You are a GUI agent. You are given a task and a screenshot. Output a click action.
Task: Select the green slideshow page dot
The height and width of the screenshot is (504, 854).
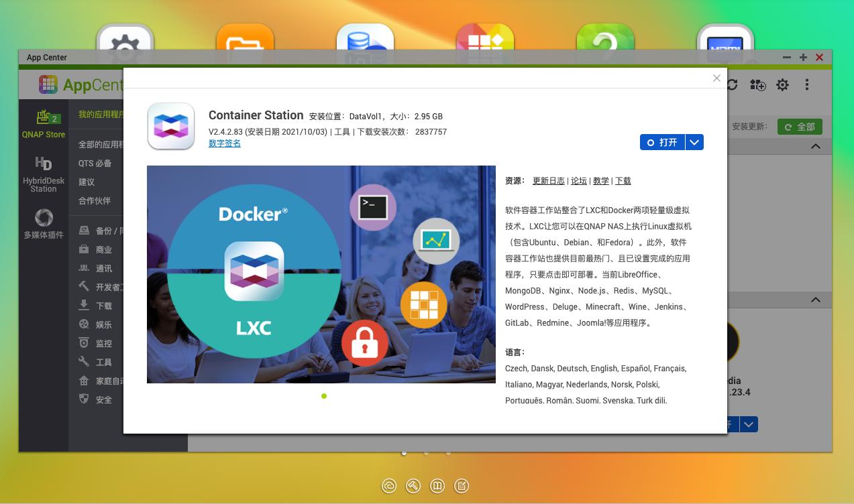tap(324, 396)
